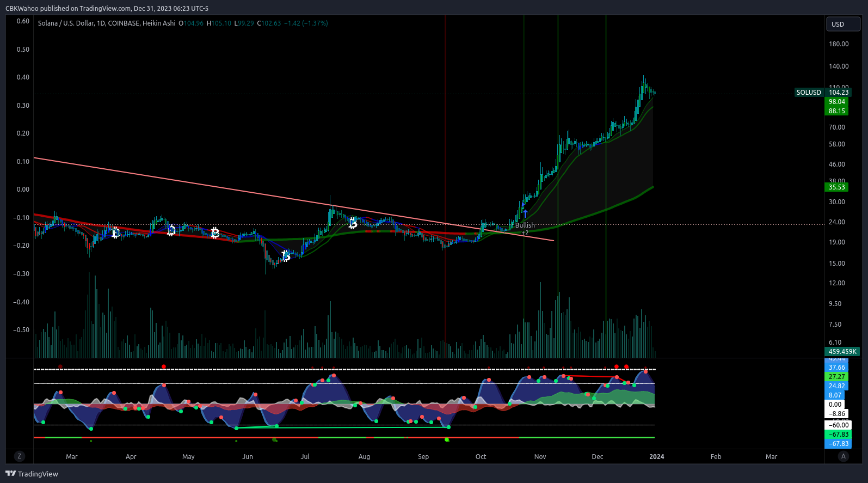Click the CBKWahoo published attribution text
This screenshot has height=483, width=868.
[x=107, y=8]
